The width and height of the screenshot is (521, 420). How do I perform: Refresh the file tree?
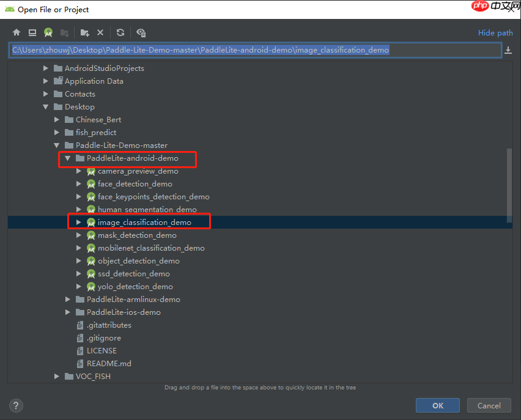tap(120, 32)
